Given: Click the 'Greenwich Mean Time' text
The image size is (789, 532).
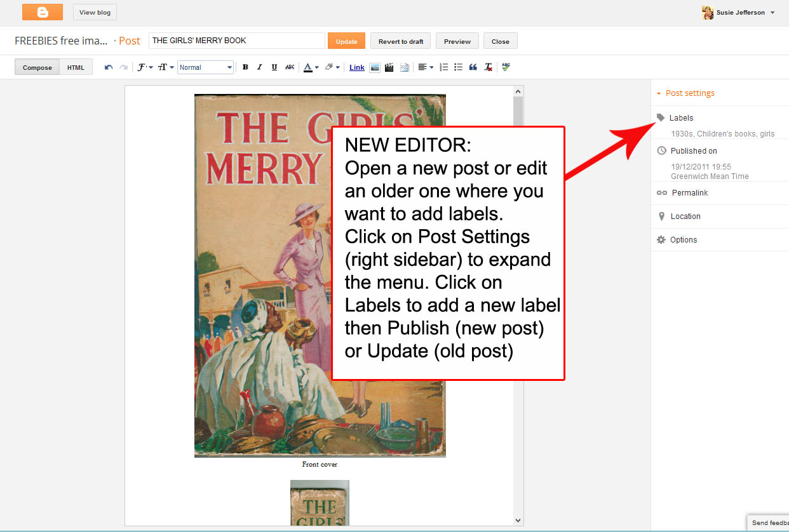Looking at the screenshot, I should tap(710, 176).
